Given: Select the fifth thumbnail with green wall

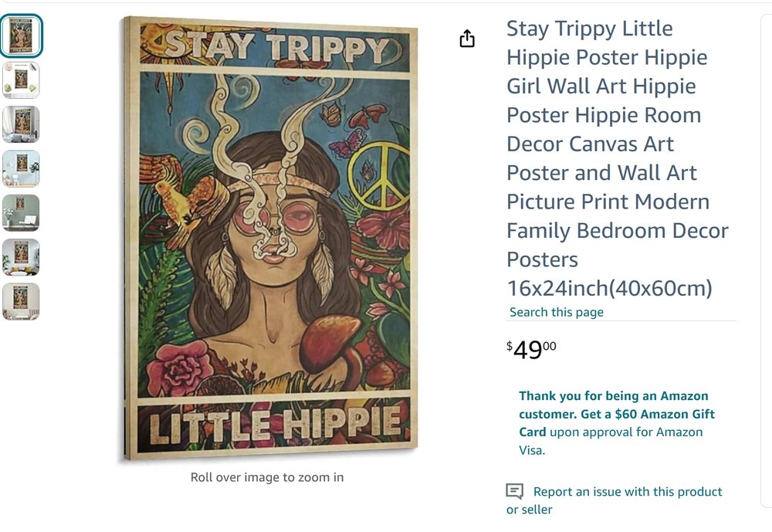Looking at the screenshot, I should click(21, 213).
